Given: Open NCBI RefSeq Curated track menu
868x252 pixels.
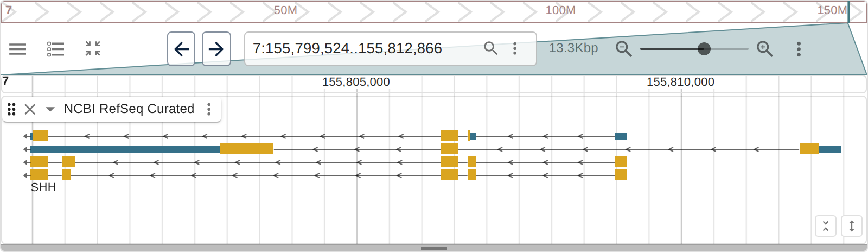Looking at the screenshot, I should tap(209, 109).
